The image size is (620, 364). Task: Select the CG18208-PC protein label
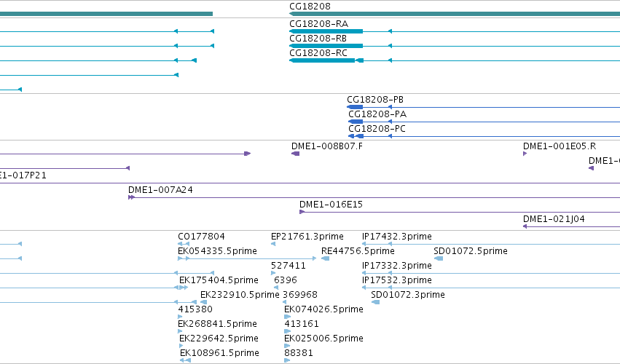coord(377,129)
